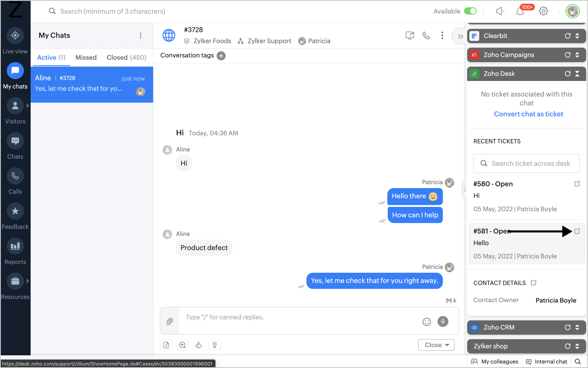
Task: Open the Feedback star icon in sidebar
Action: pos(15,211)
